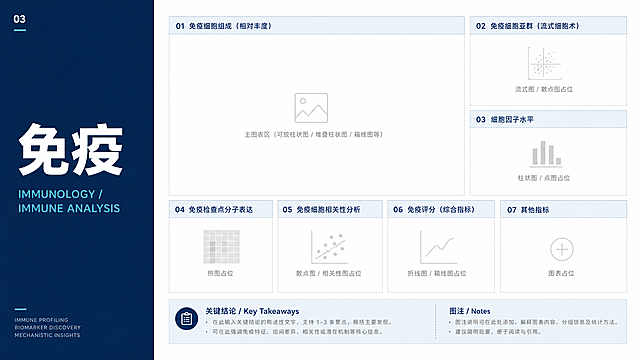
Task: Select the line chart icon in panel 06
Action: point(438,247)
